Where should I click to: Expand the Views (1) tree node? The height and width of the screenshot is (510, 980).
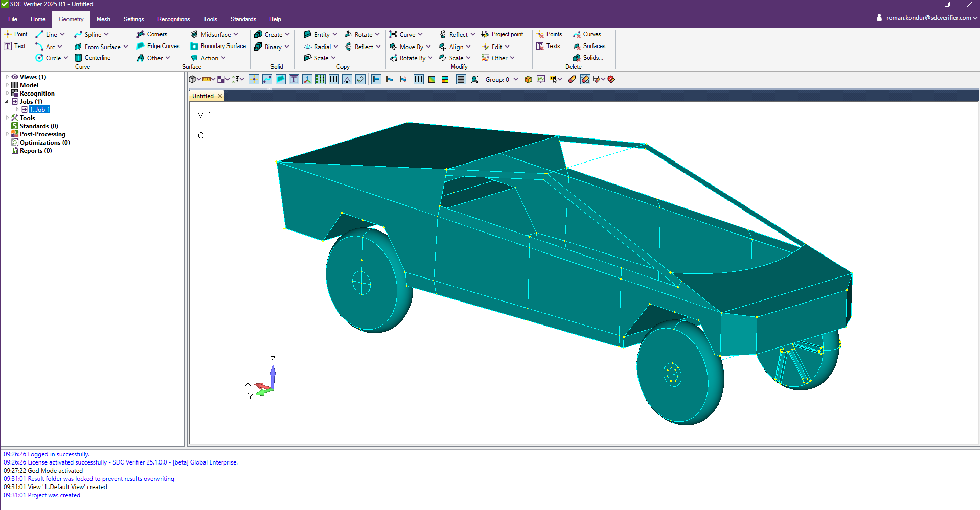[x=7, y=77]
